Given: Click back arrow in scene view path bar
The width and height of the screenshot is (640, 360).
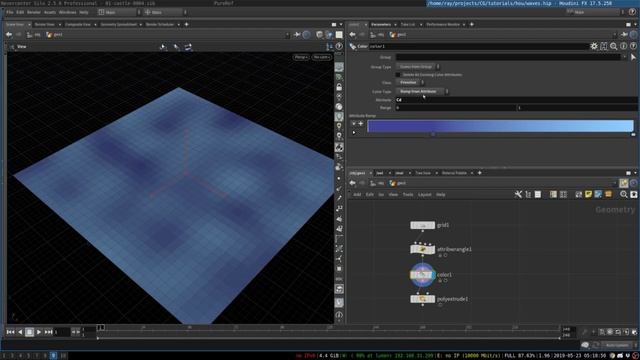Looking at the screenshot, I should point(9,35).
